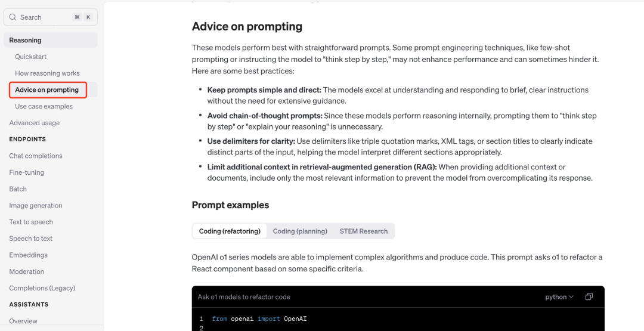Screen dimensions: 644x331
Task: Open Chat completions endpoint docs
Action: (36, 156)
